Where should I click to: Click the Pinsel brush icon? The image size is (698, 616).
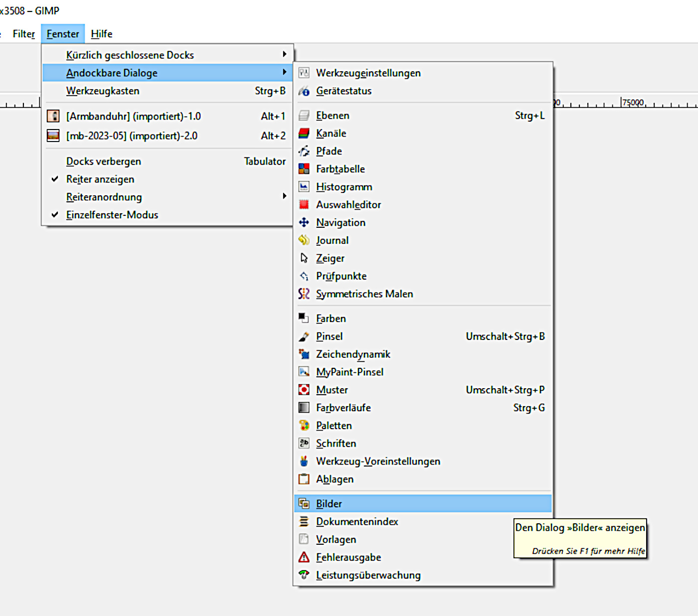pos(304,336)
